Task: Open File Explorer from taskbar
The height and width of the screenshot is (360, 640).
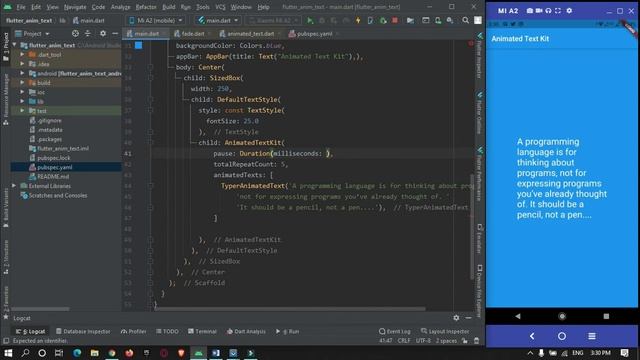Action: click(94, 353)
